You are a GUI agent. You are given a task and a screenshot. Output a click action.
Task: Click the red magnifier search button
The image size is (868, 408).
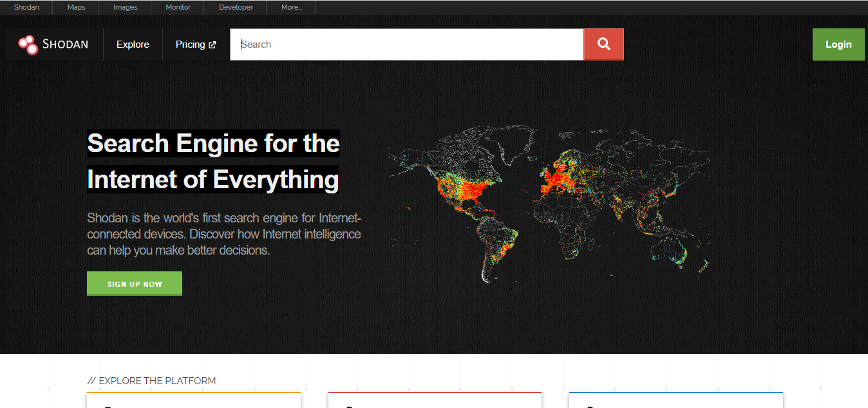tap(603, 44)
